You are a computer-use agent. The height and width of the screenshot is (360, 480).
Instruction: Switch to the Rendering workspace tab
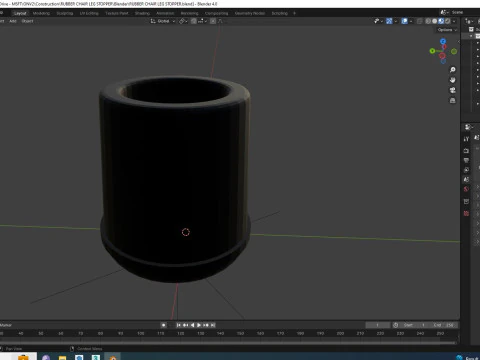(x=189, y=13)
